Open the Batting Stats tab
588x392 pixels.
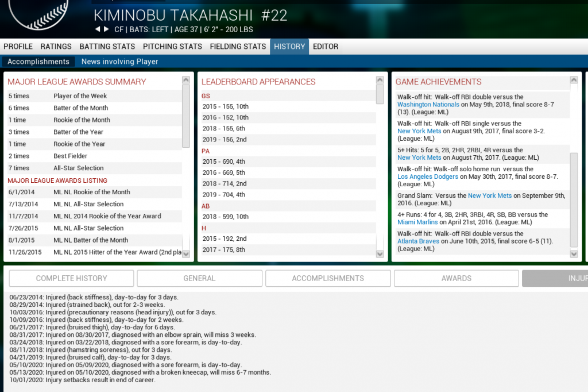[107, 47]
